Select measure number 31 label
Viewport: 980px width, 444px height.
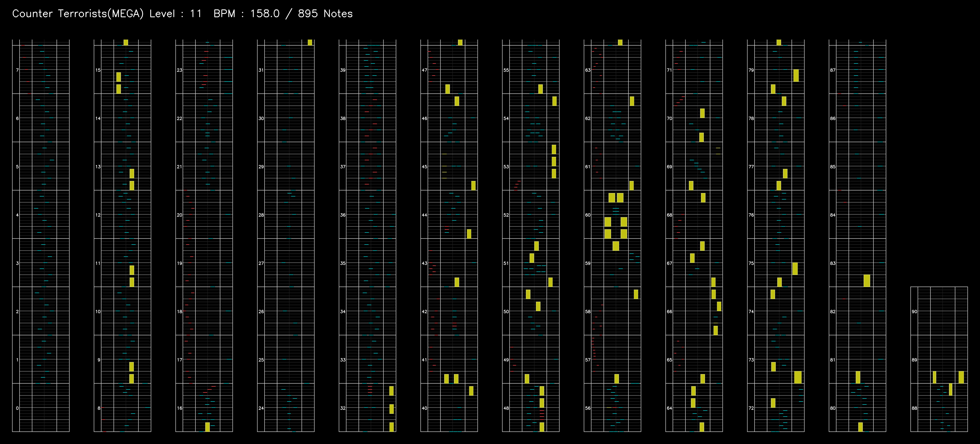[261, 70]
